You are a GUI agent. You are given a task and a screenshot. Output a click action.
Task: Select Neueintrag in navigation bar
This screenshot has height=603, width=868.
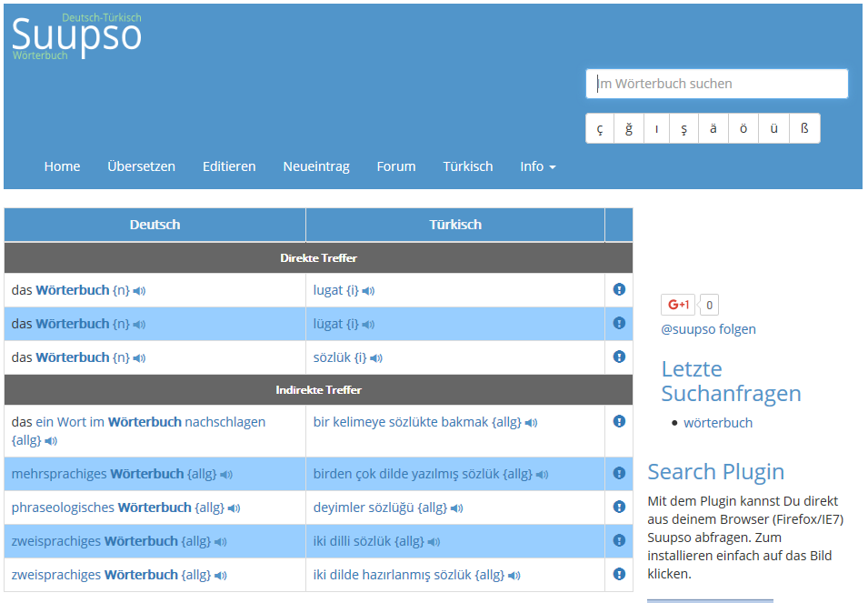tap(316, 166)
